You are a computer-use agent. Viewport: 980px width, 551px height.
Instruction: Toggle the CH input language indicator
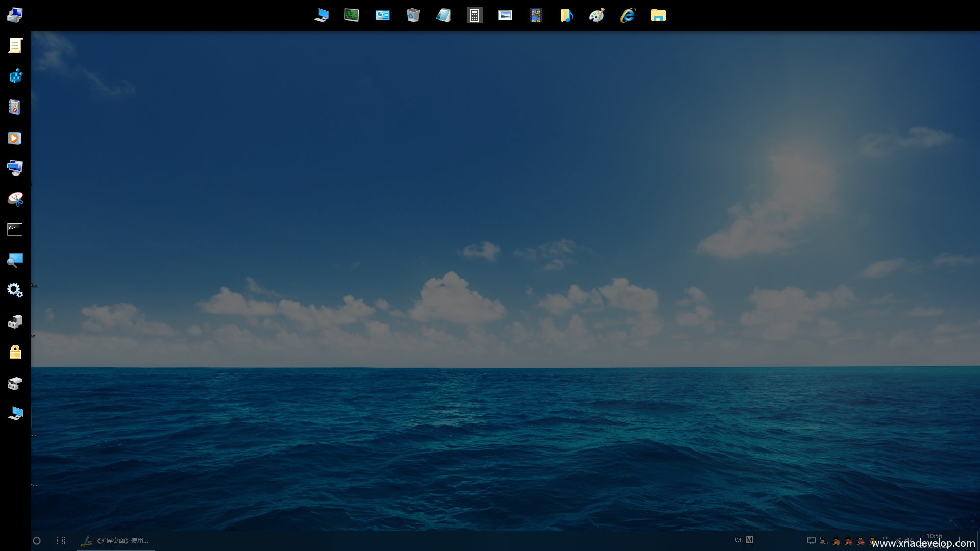pos(738,540)
